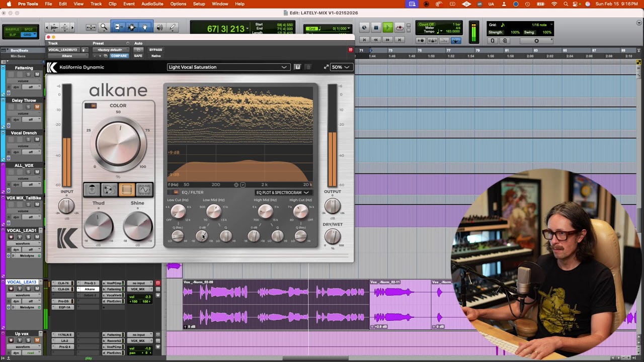
Task: Toggle plugin BYPASS button
Action: pos(155,50)
